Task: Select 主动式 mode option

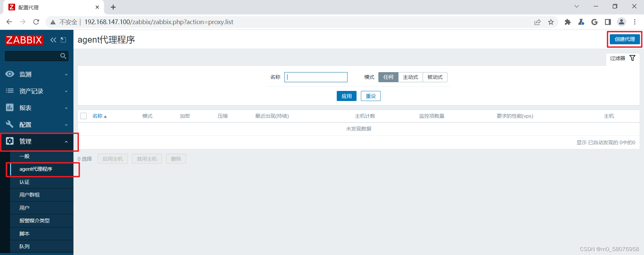Action: [x=411, y=77]
